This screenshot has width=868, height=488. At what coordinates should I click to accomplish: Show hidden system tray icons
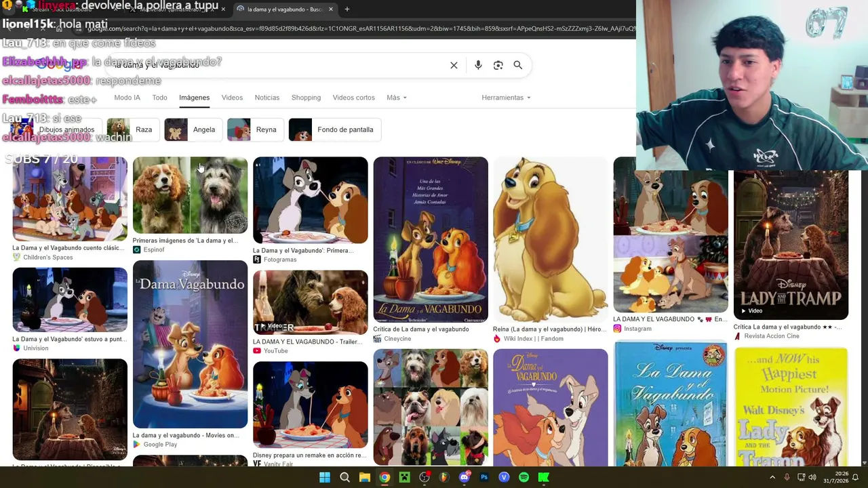click(x=772, y=477)
